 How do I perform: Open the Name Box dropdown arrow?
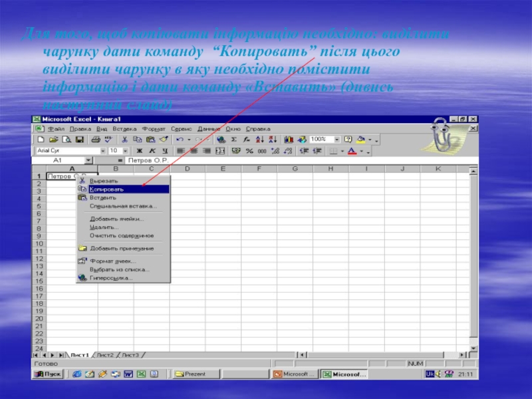click(88, 160)
